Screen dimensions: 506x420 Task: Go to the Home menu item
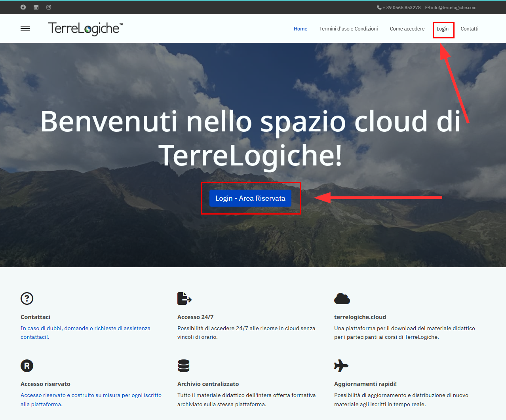pyautogui.click(x=301, y=29)
